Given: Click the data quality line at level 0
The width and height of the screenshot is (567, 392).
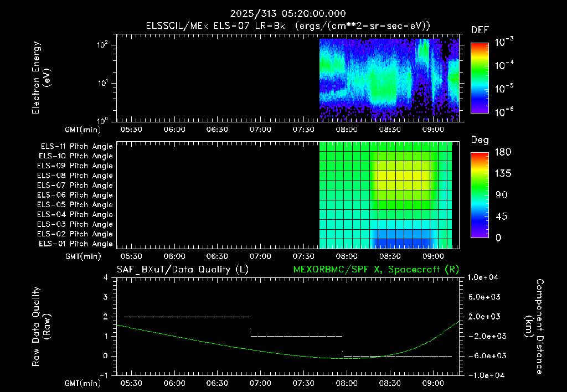Looking at the screenshot, I should 398,356.
